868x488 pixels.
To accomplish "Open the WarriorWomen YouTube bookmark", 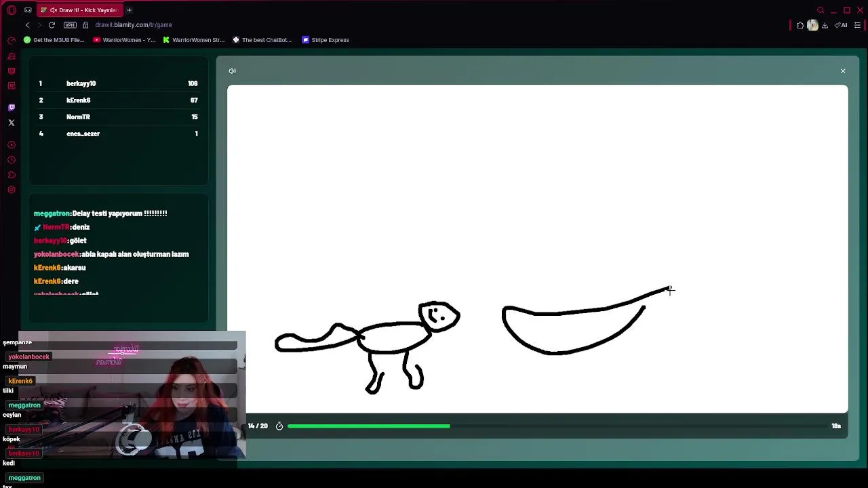I will click(124, 40).
